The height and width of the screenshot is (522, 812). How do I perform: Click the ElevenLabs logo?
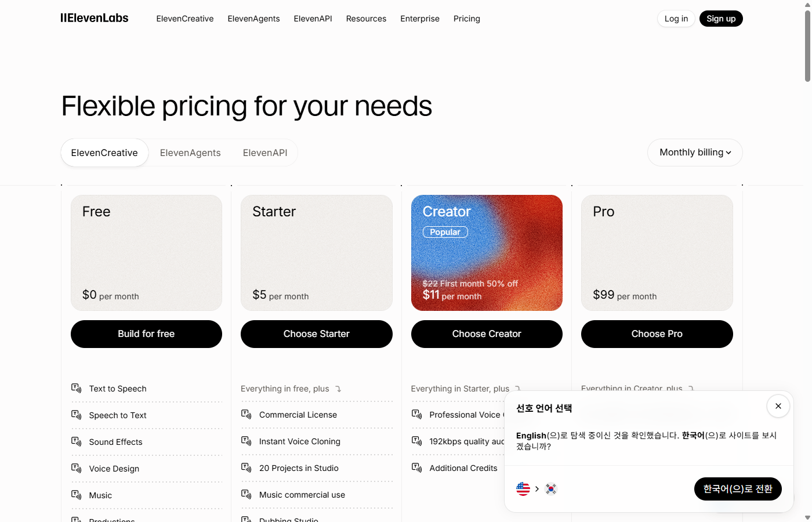(x=95, y=18)
